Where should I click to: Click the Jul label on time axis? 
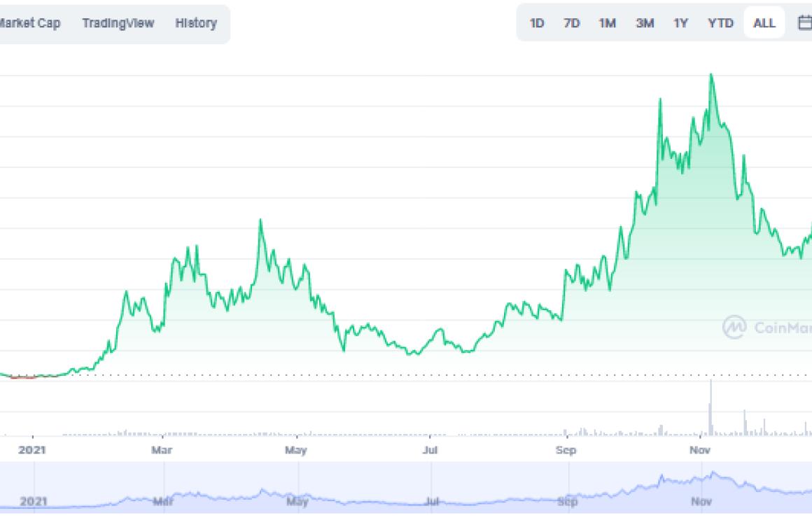(x=430, y=450)
